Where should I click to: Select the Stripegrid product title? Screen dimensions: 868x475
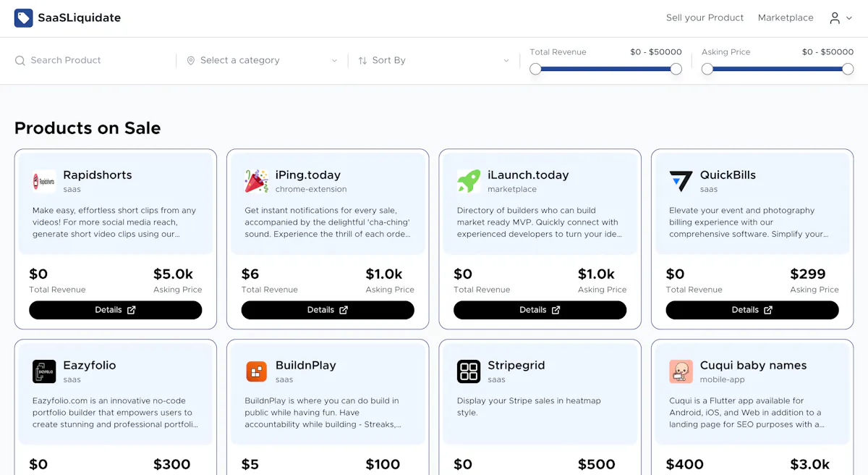click(516, 366)
